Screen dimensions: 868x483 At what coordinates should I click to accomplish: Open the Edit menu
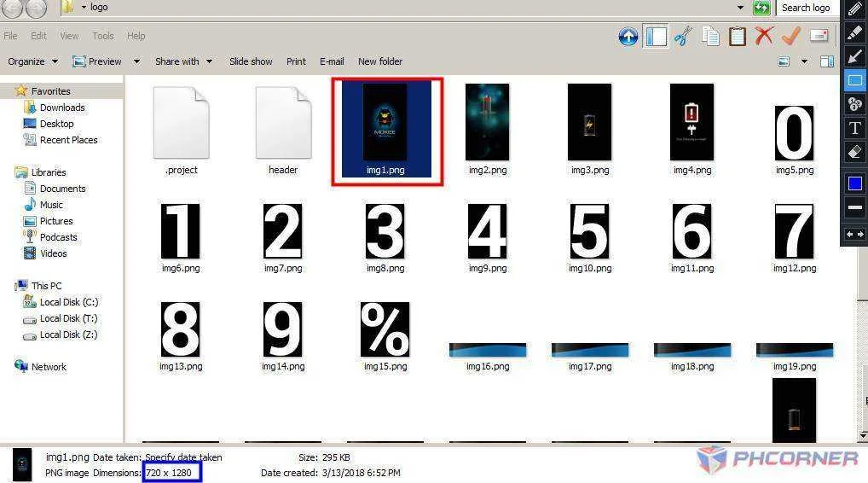(38, 36)
